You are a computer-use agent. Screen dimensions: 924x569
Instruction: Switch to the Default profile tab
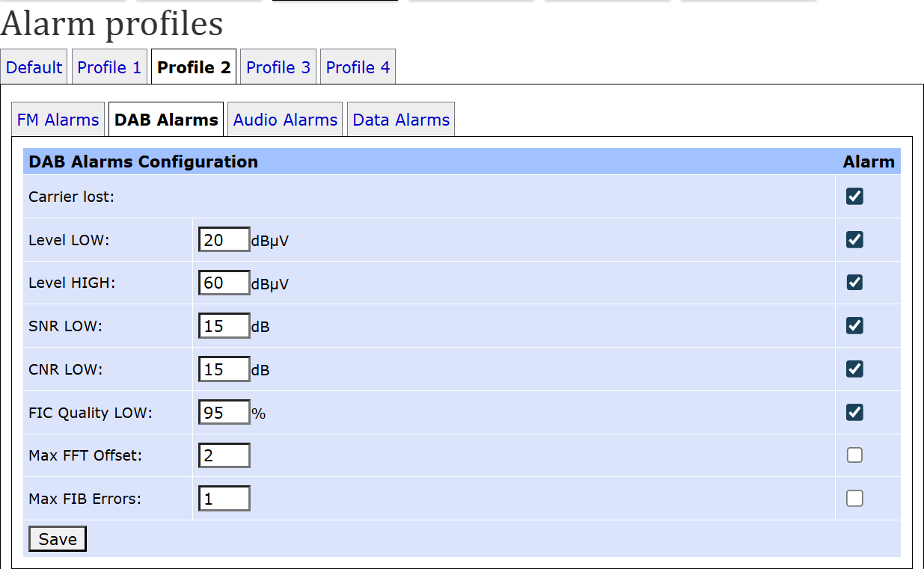click(34, 67)
